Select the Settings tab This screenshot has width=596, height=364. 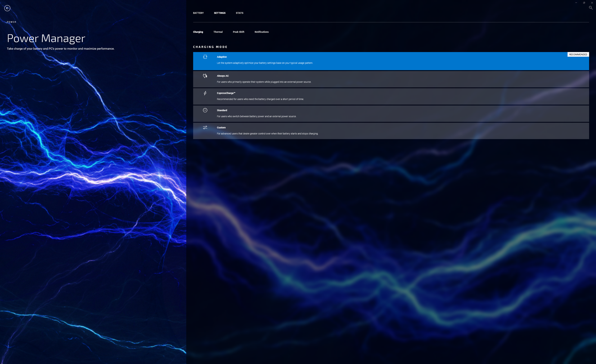tap(219, 13)
